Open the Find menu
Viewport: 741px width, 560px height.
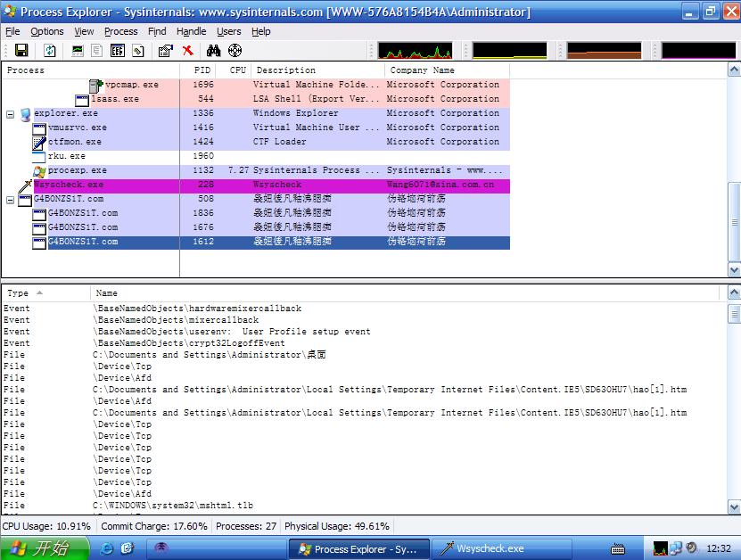click(157, 31)
